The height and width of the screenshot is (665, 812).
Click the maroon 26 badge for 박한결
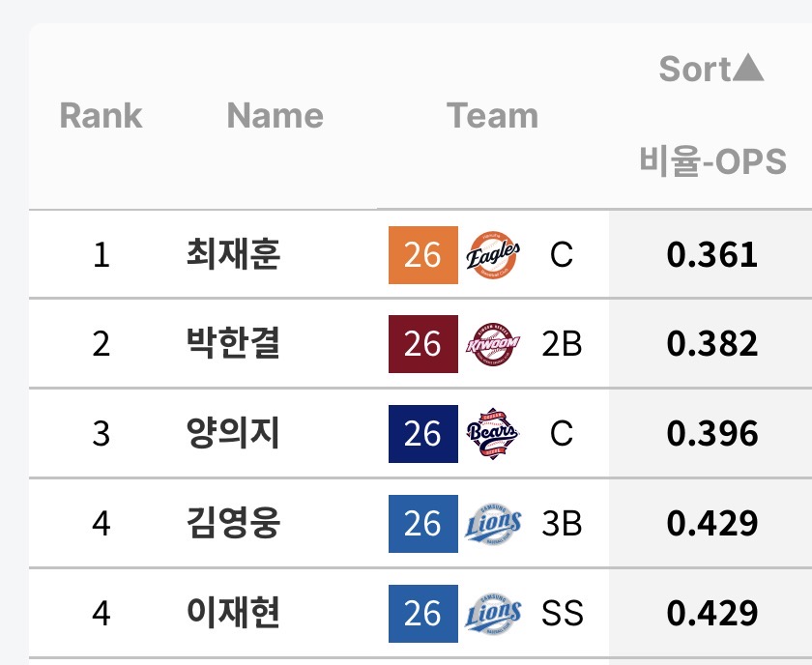click(x=422, y=344)
